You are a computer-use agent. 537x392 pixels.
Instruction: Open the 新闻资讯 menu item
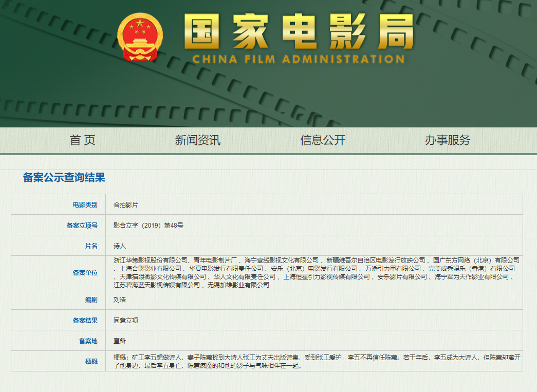[198, 140]
